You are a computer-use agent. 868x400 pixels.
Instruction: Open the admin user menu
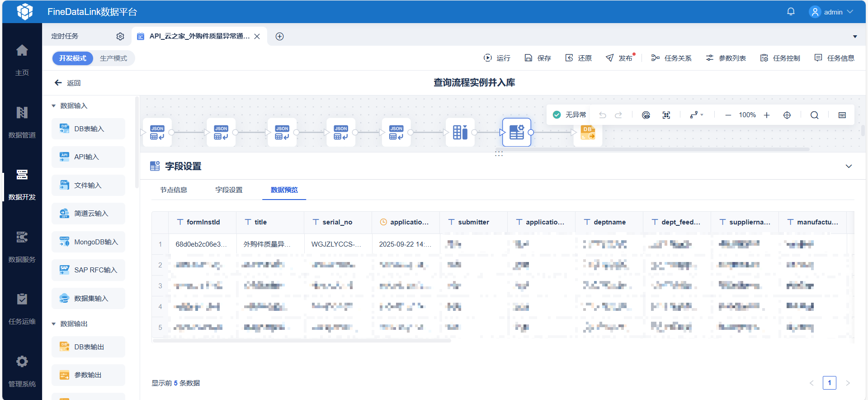coord(831,12)
